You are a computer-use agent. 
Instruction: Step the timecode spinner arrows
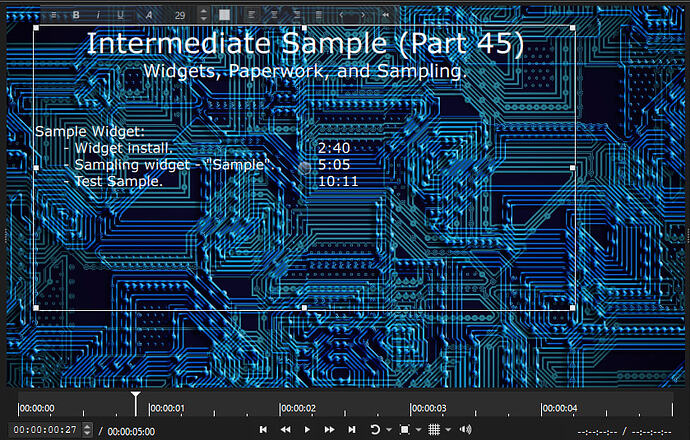(x=87, y=430)
